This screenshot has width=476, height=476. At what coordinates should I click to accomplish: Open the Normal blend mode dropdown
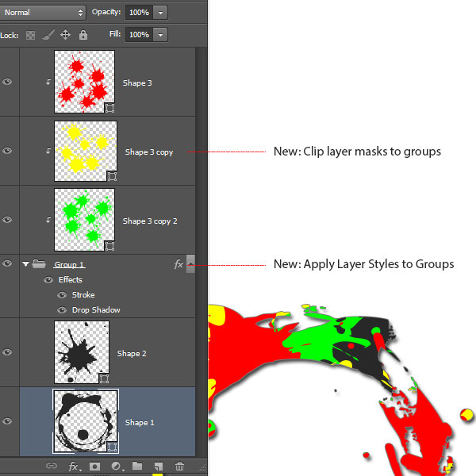pyautogui.click(x=43, y=13)
